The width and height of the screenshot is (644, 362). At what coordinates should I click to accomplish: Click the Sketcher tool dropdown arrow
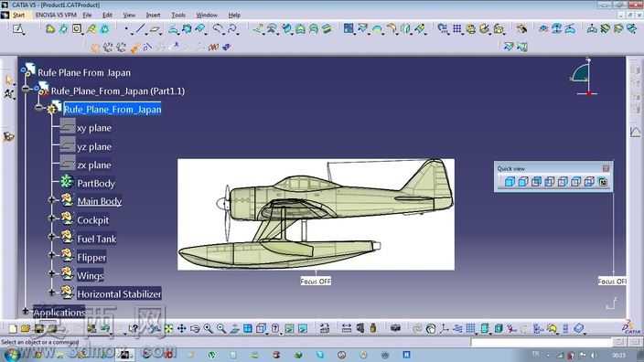pos(24,34)
